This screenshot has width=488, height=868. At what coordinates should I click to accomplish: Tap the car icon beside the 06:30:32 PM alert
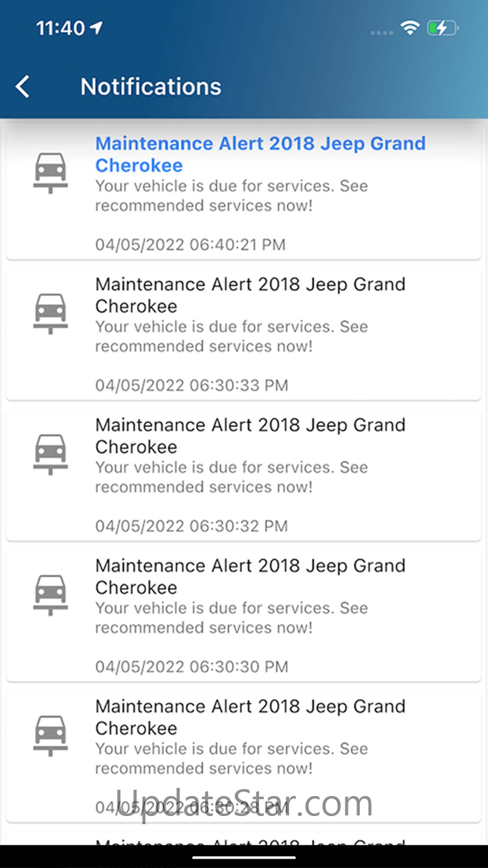click(x=50, y=454)
